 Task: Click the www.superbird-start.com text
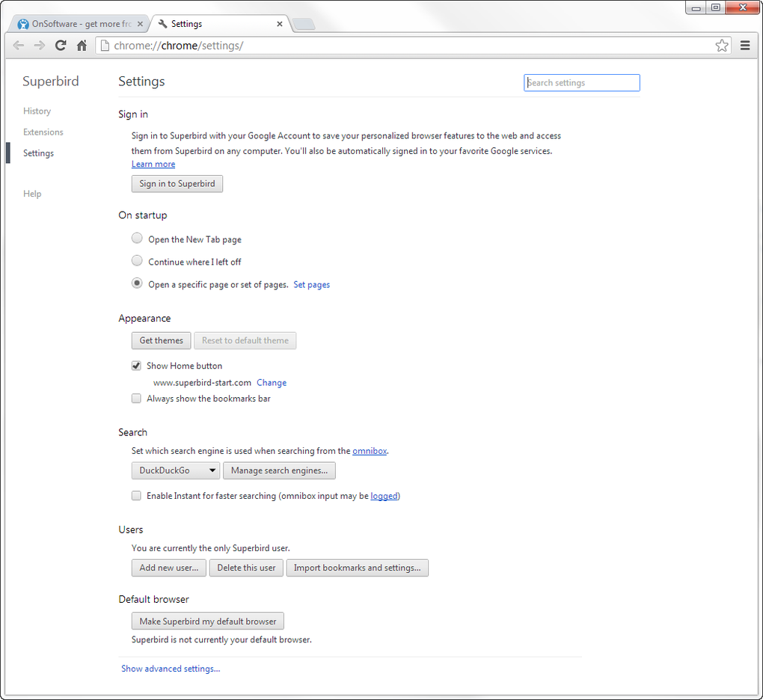click(202, 383)
